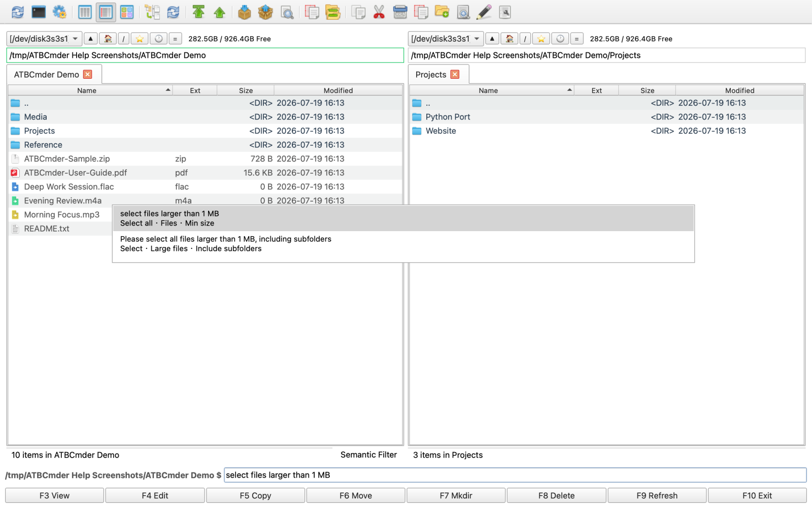Go to home folder in left panel
The width and height of the screenshot is (812, 508).
[108, 39]
